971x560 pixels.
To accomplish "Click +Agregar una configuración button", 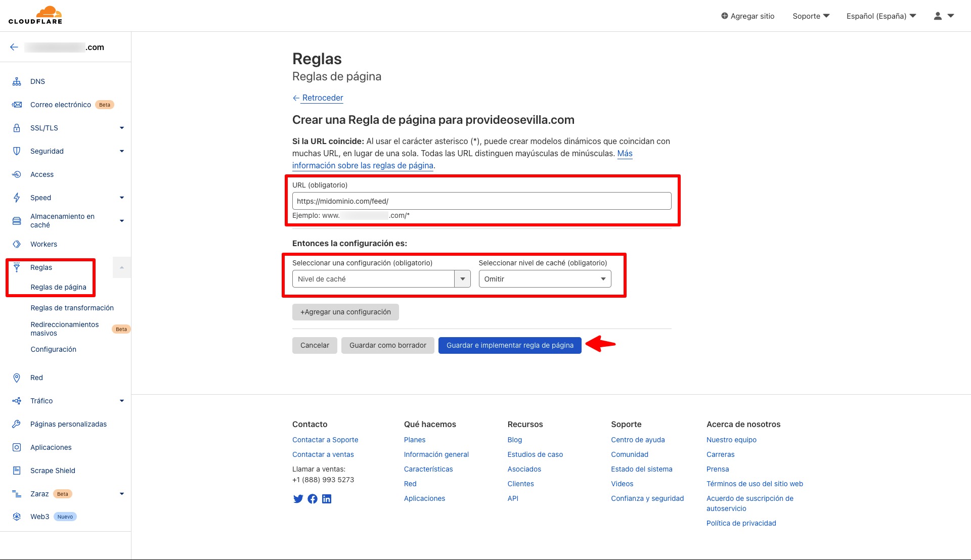I will coord(345,312).
